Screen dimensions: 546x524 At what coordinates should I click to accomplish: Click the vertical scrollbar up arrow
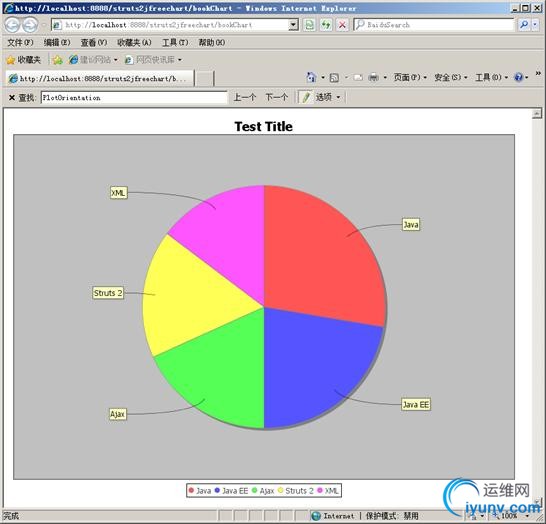537,114
